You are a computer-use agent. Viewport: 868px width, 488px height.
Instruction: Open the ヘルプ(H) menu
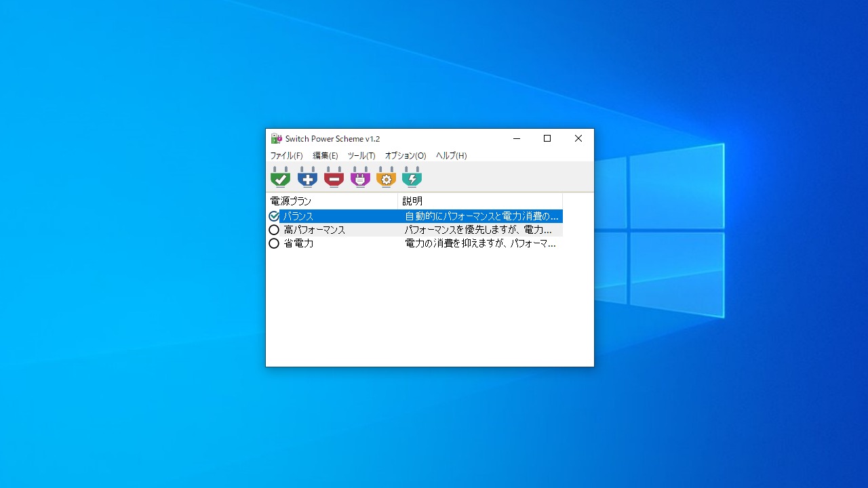[x=451, y=155]
